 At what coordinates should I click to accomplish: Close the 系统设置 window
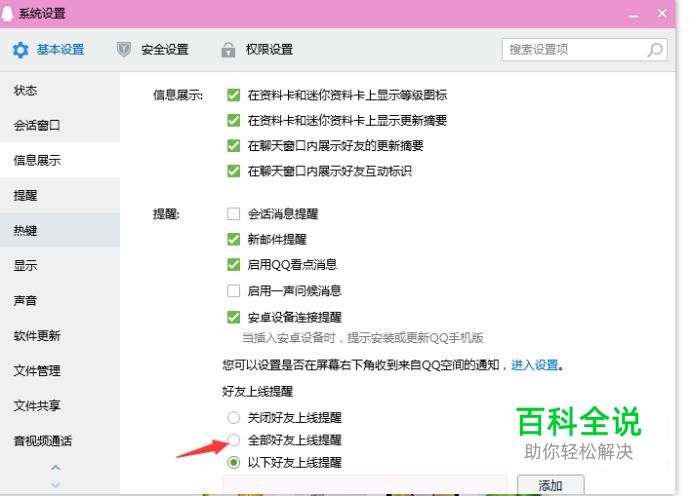point(662,14)
